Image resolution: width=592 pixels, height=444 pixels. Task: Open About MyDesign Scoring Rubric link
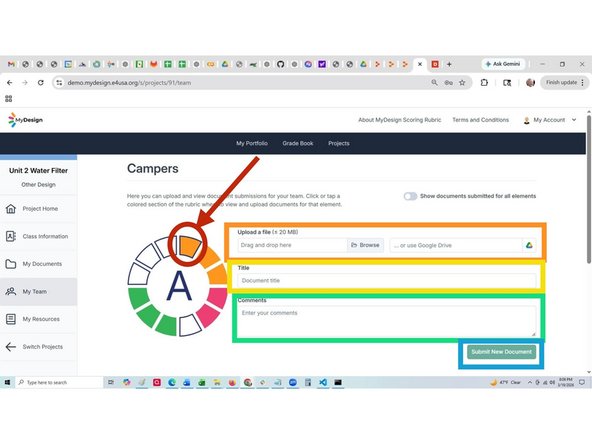(399, 120)
